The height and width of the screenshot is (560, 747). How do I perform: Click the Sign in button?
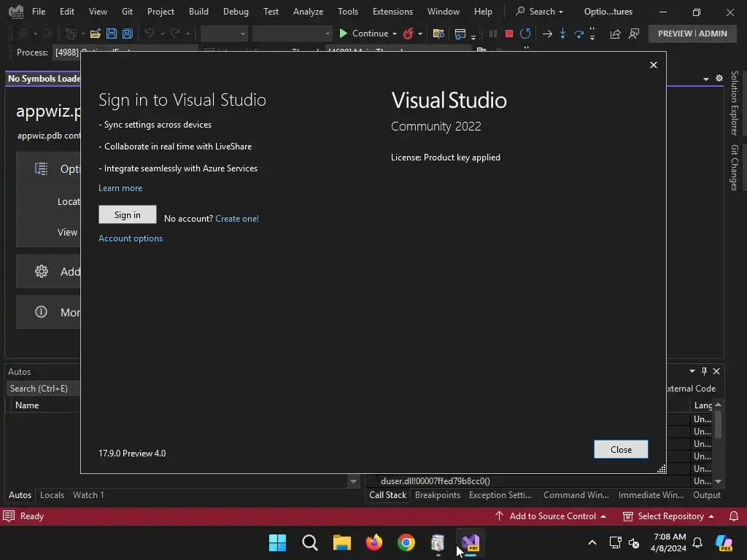(x=127, y=215)
